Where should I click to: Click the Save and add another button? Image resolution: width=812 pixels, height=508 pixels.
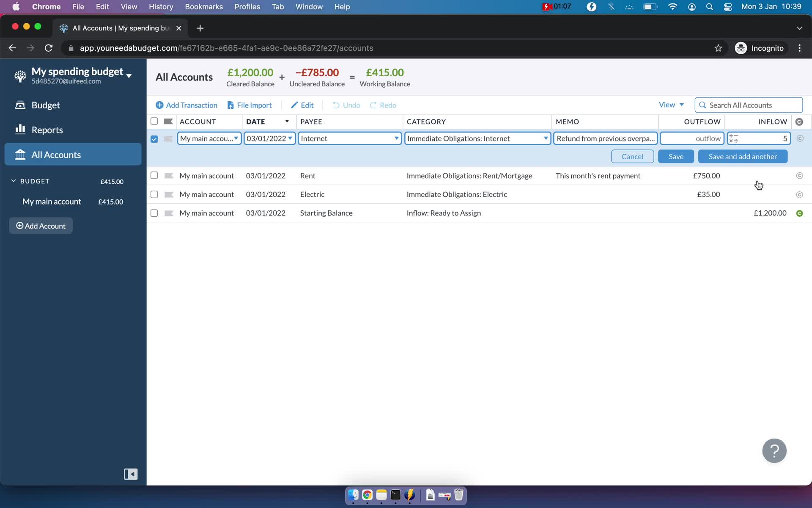(743, 156)
